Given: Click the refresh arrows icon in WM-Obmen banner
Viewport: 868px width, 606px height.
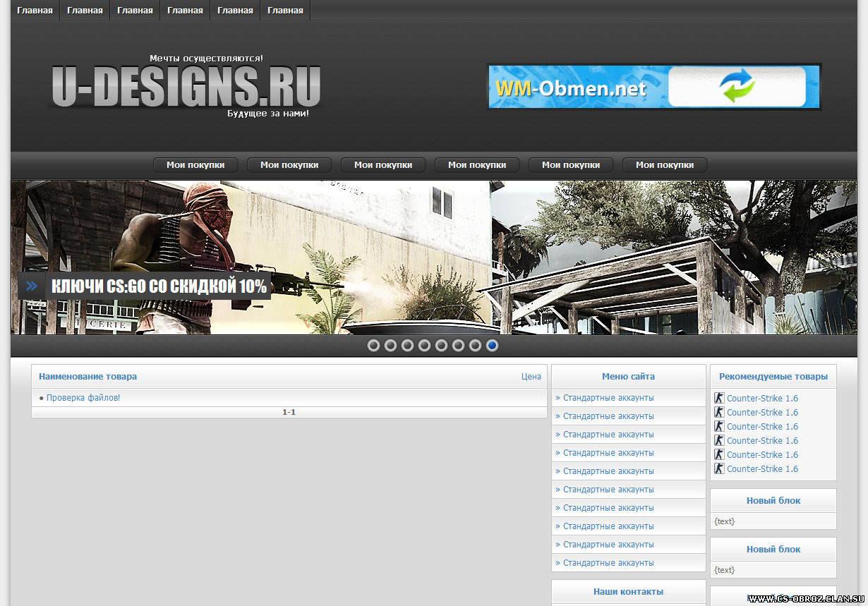Looking at the screenshot, I should pos(737,87).
